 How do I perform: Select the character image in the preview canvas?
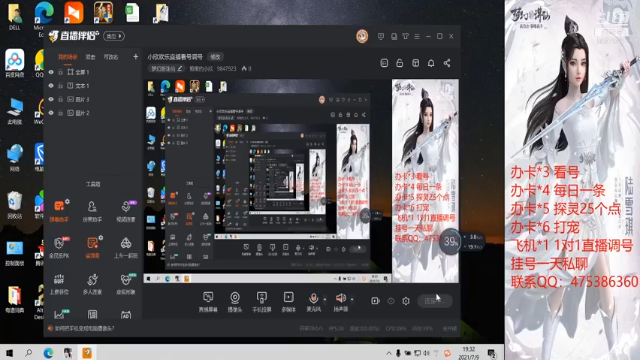click(x=425, y=181)
